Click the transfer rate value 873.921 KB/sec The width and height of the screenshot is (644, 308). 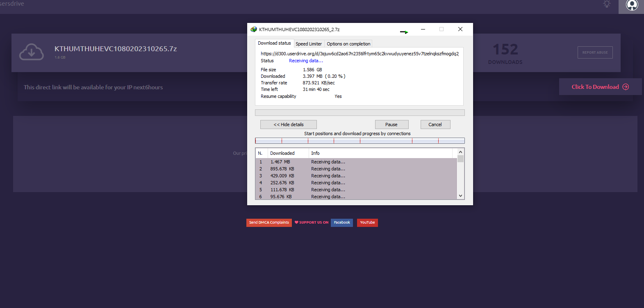click(319, 83)
